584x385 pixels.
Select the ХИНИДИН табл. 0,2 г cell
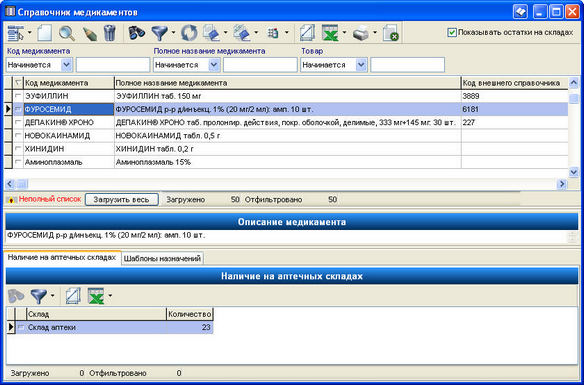(x=288, y=149)
